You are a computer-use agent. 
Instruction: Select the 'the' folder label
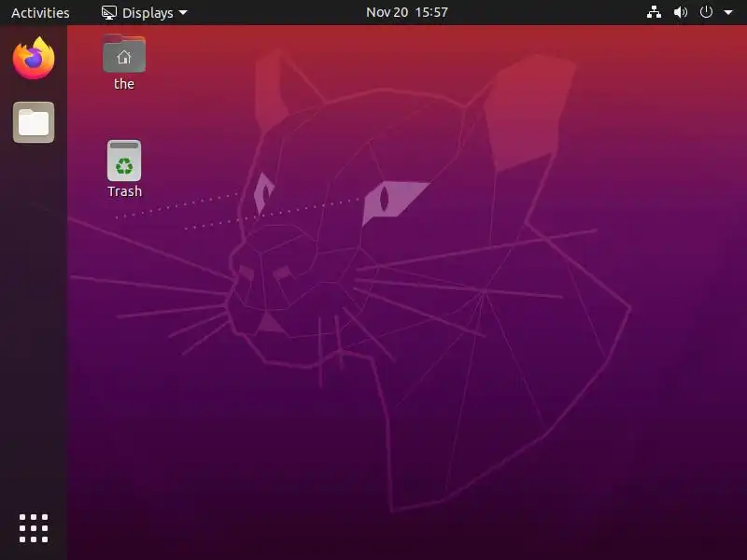(124, 84)
